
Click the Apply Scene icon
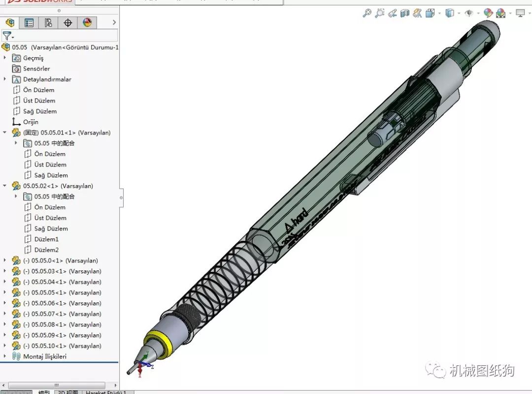(x=501, y=13)
